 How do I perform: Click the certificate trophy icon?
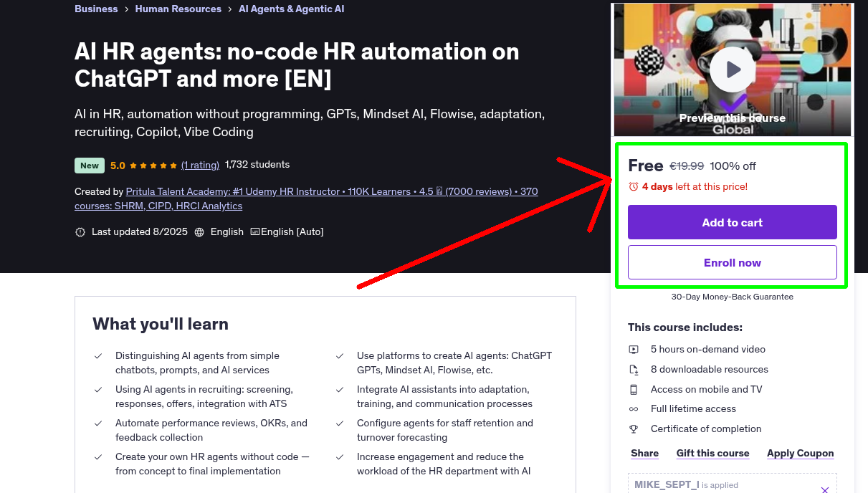click(634, 429)
